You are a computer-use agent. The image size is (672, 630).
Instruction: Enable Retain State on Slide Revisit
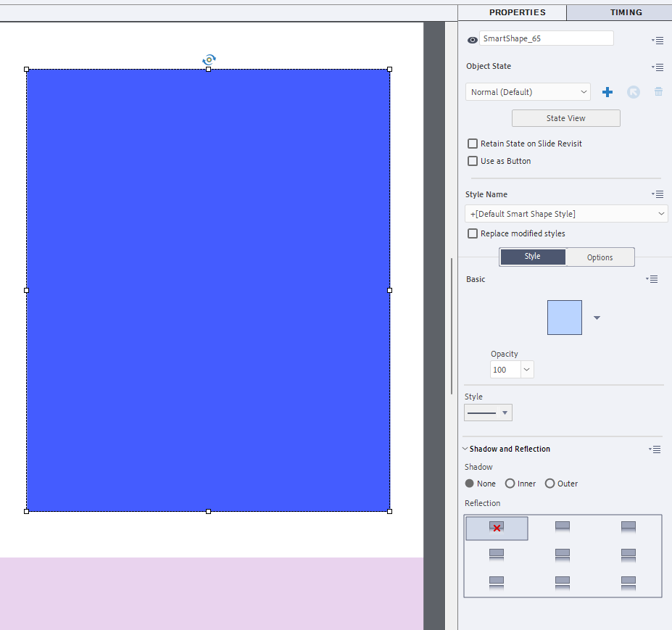point(473,144)
